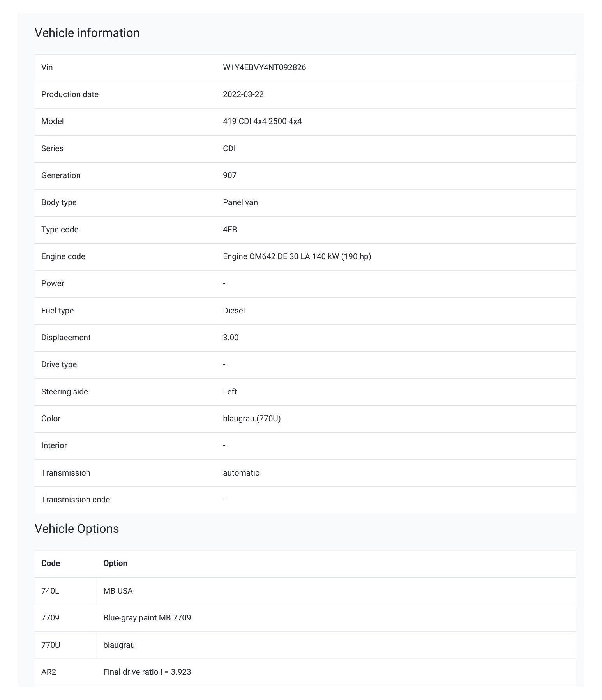Click the Vehicle Options heading

coord(77,529)
